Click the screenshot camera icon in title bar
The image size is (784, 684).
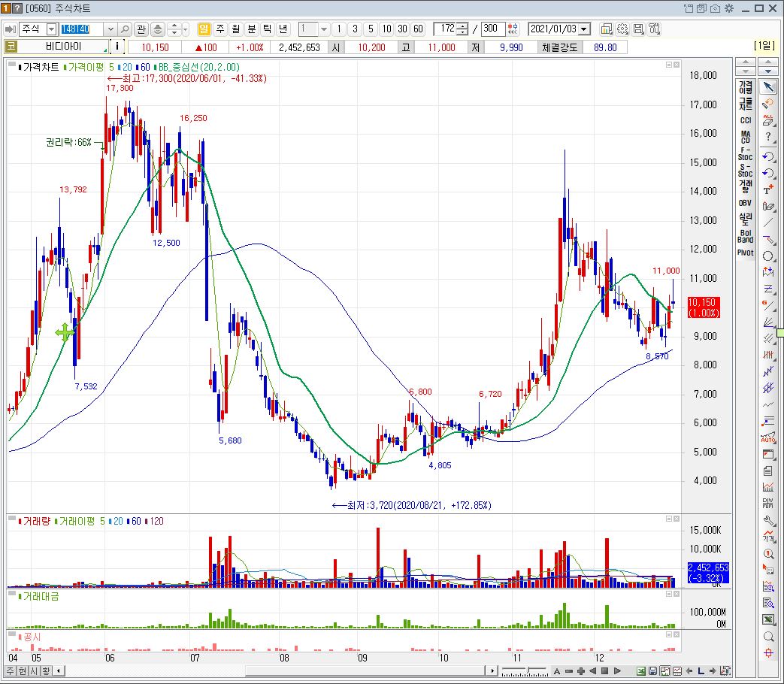[x=716, y=8]
